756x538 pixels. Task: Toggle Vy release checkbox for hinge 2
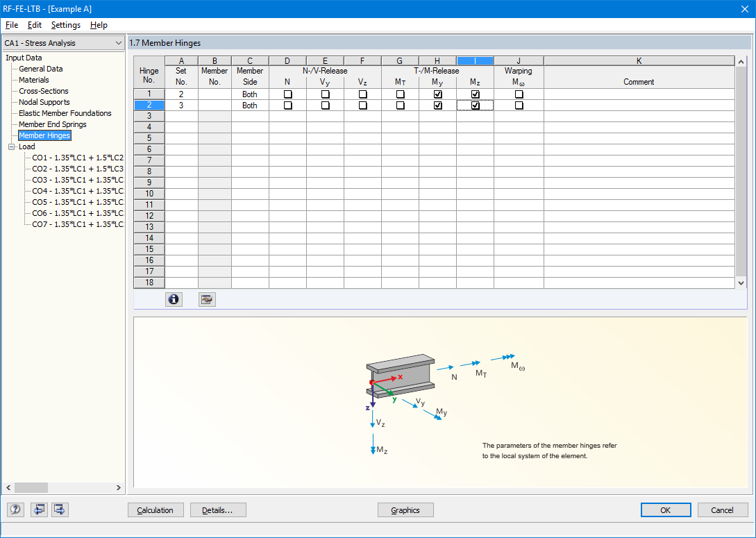pyautogui.click(x=326, y=106)
